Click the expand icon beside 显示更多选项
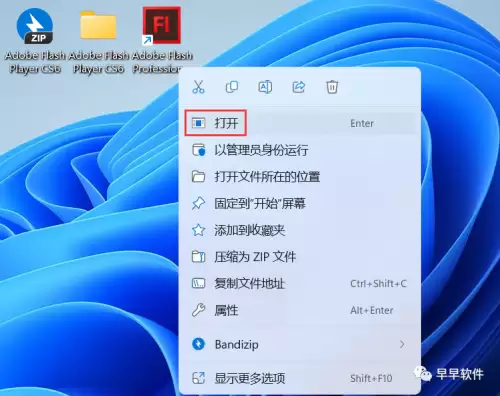Image resolution: width=500 pixels, height=396 pixels. coord(198,378)
